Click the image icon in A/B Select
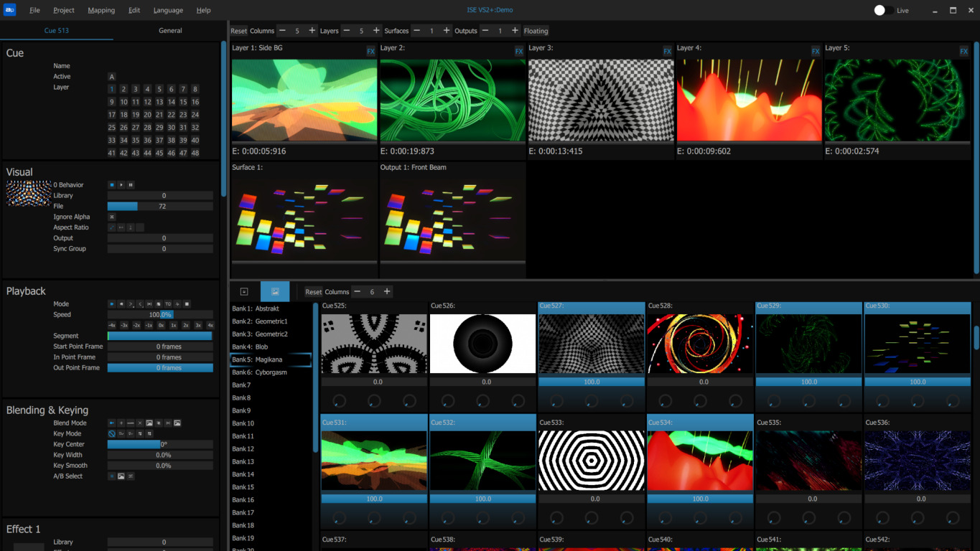 pos(121,476)
